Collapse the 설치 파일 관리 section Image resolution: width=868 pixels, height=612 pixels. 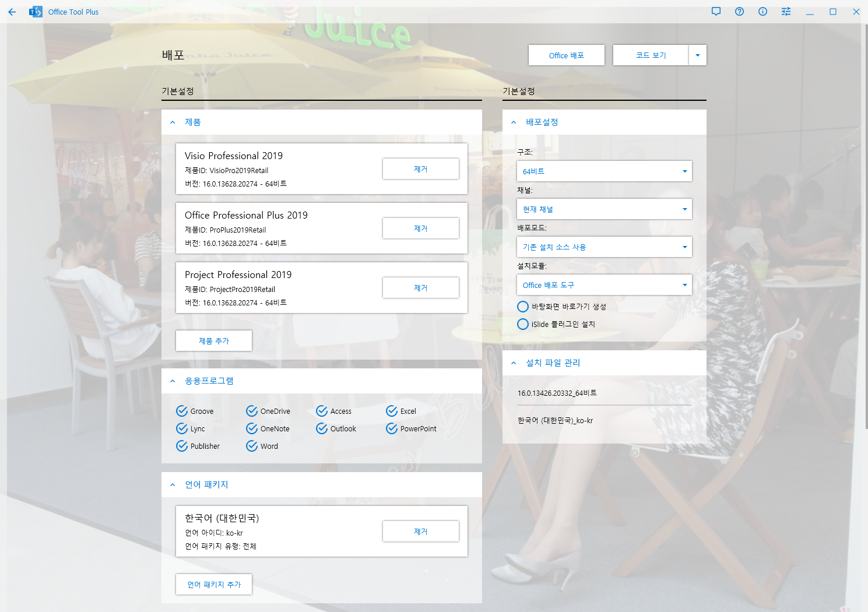[x=514, y=363]
